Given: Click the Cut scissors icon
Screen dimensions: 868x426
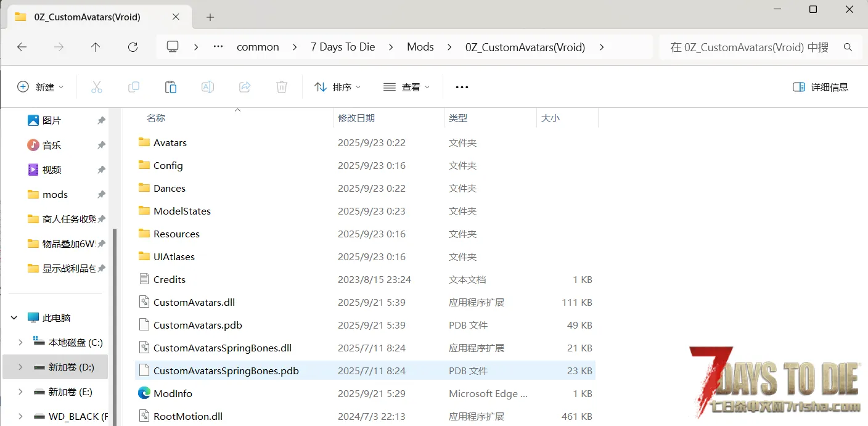Looking at the screenshot, I should coord(97,87).
